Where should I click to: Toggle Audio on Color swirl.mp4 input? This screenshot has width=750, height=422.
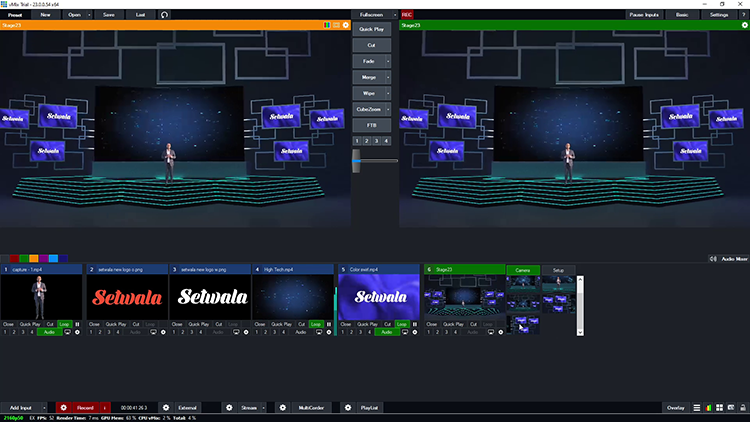pyautogui.click(x=385, y=332)
